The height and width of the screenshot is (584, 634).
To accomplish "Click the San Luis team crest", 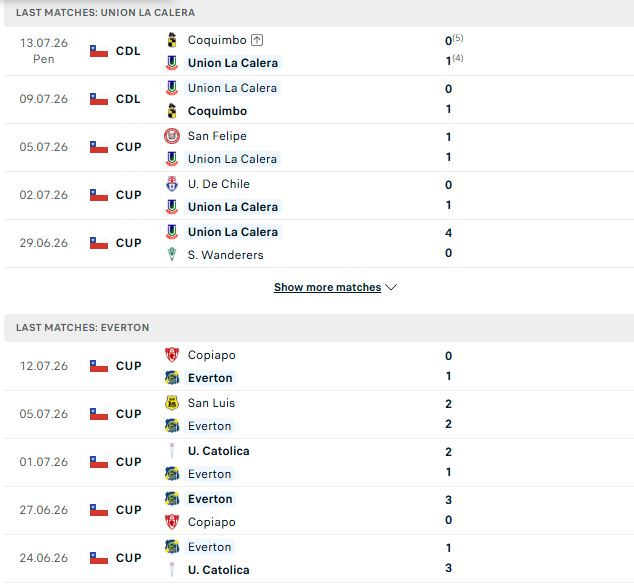I will pyautogui.click(x=172, y=403).
